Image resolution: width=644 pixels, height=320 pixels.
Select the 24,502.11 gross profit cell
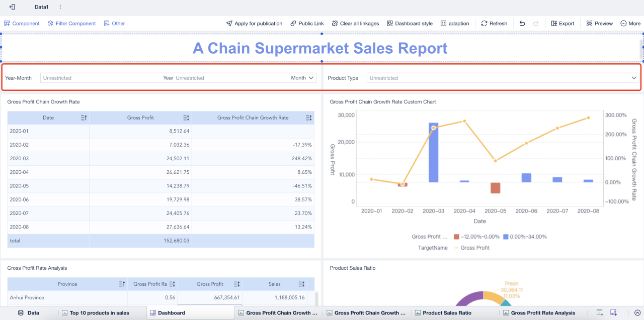pos(140,159)
